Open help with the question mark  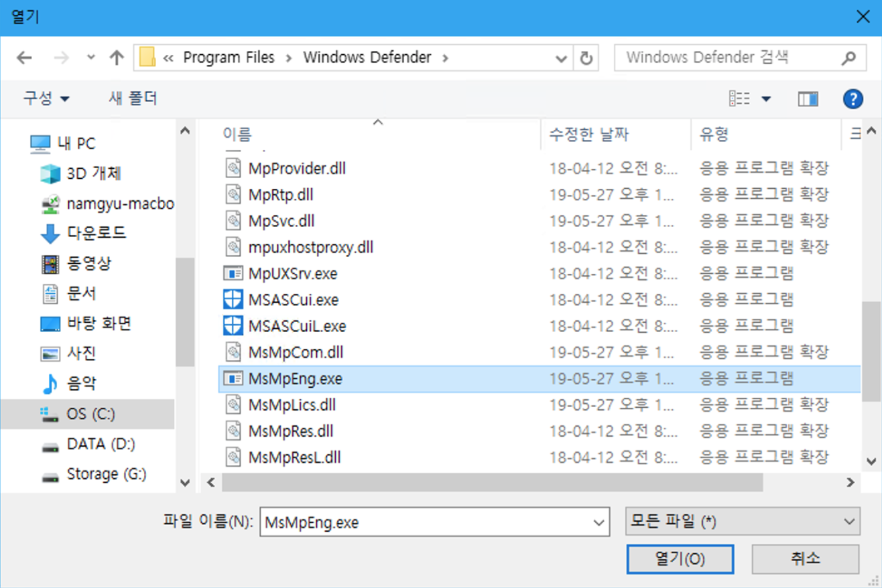pyautogui.click(x=853, y=99)
